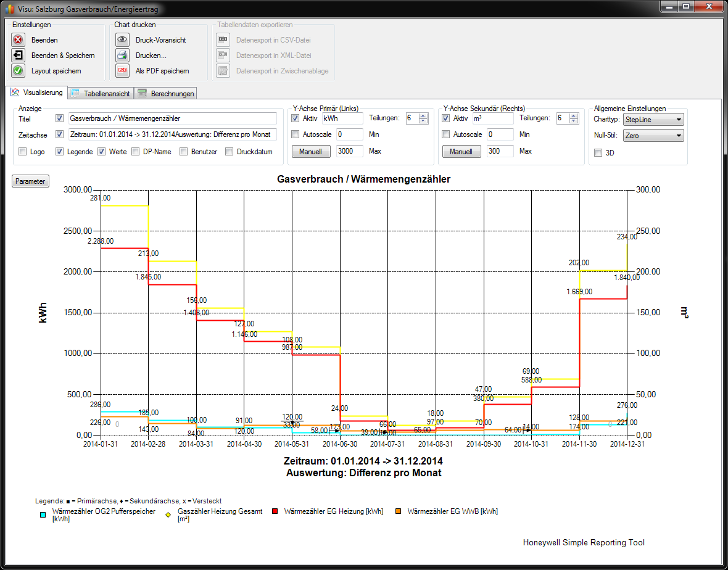Enable the Logo checkbox
The width and height of the screenshot is (728, 570).
point(22,151)
